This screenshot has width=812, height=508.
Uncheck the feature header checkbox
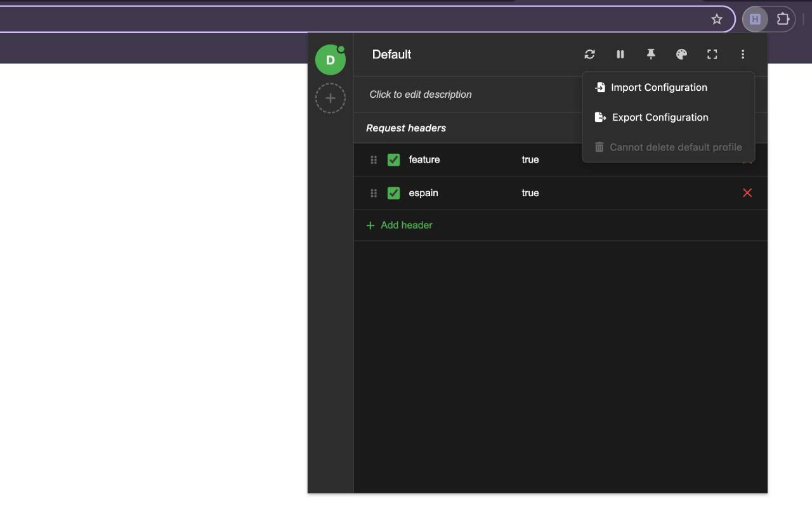[x=393, y=160]
